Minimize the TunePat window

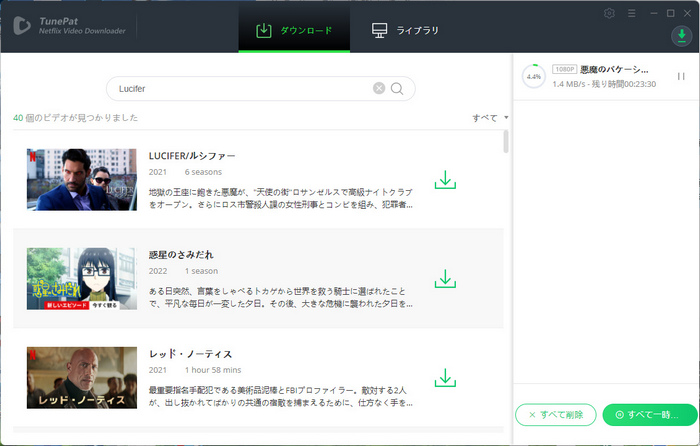[x=654, y=13]
